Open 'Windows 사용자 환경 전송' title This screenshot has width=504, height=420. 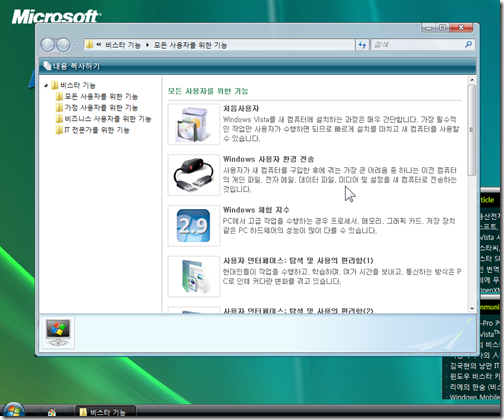[x=269, y=159]
